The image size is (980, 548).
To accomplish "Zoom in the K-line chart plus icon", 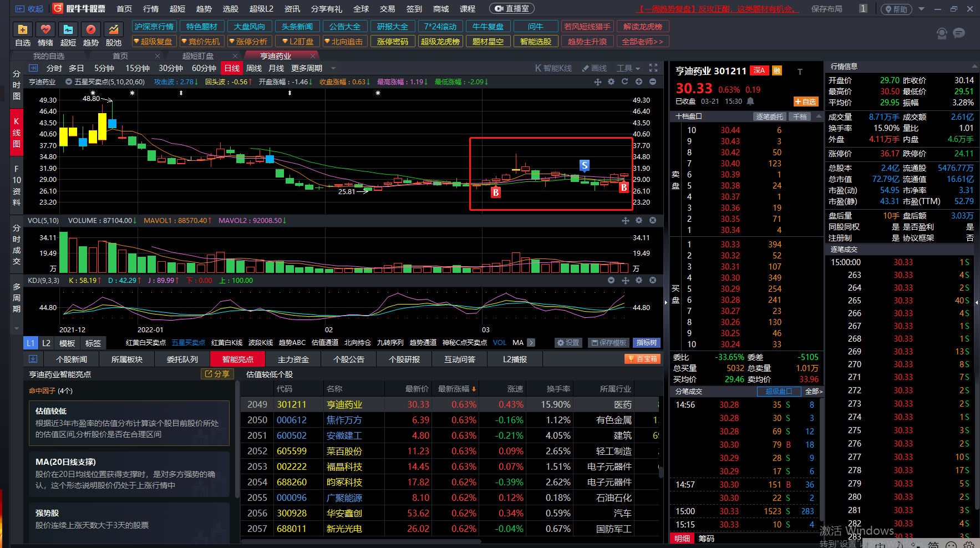I will tap(639, 82).
